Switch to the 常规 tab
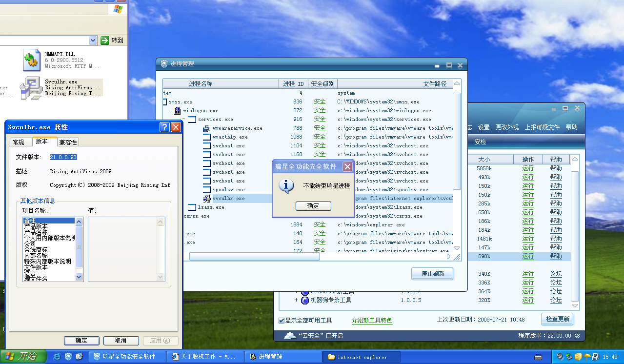 pyautogui.click(x=19, y=142)
